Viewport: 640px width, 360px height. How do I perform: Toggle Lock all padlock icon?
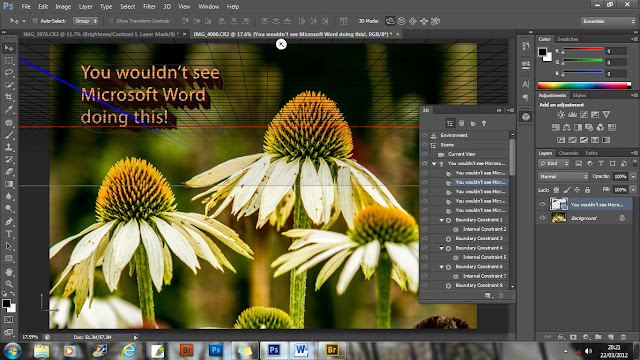tap(587, 190)
